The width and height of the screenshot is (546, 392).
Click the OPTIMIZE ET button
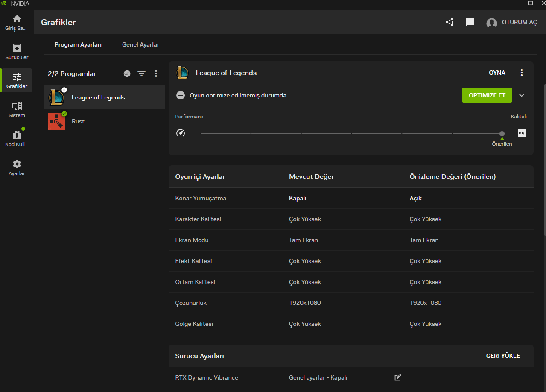(x=487, y=95)
